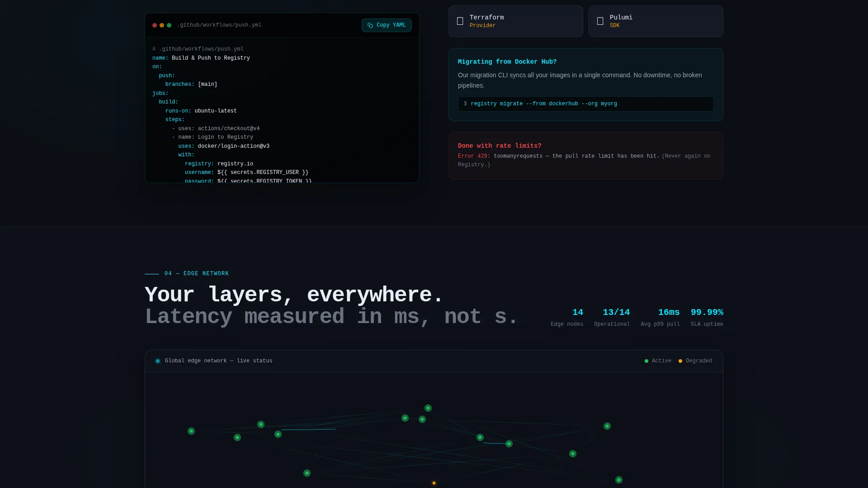Click the 'registry: registry.io' line

[219, 164]
